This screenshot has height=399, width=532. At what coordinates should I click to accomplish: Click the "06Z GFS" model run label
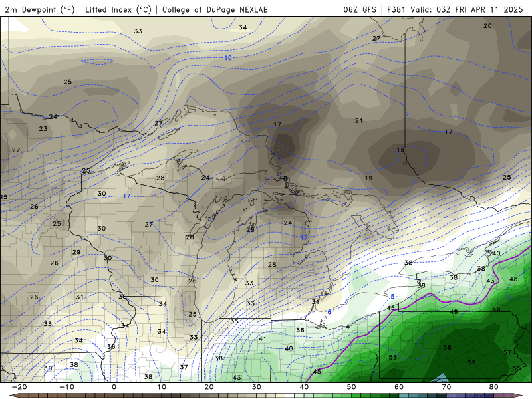click(360, 9)
